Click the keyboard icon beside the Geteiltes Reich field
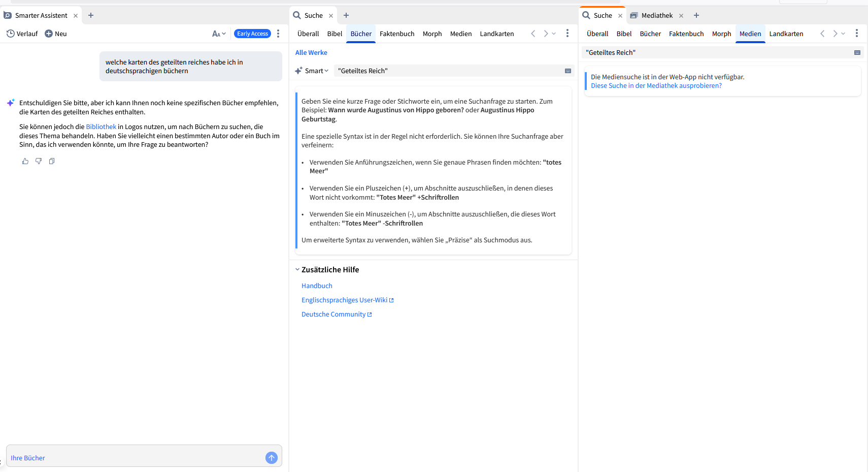868x472 pixels. pyautogui.click(x=567, y=71)
